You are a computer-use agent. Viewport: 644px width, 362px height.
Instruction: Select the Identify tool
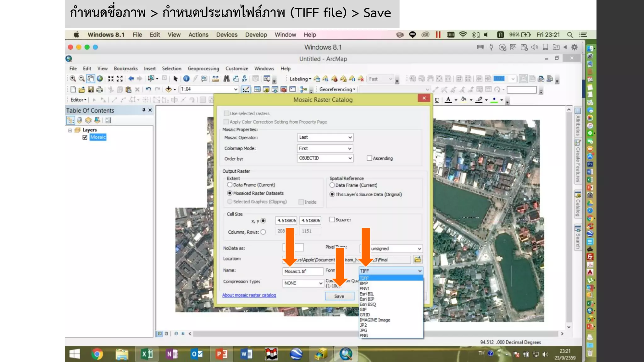[186, 79]
